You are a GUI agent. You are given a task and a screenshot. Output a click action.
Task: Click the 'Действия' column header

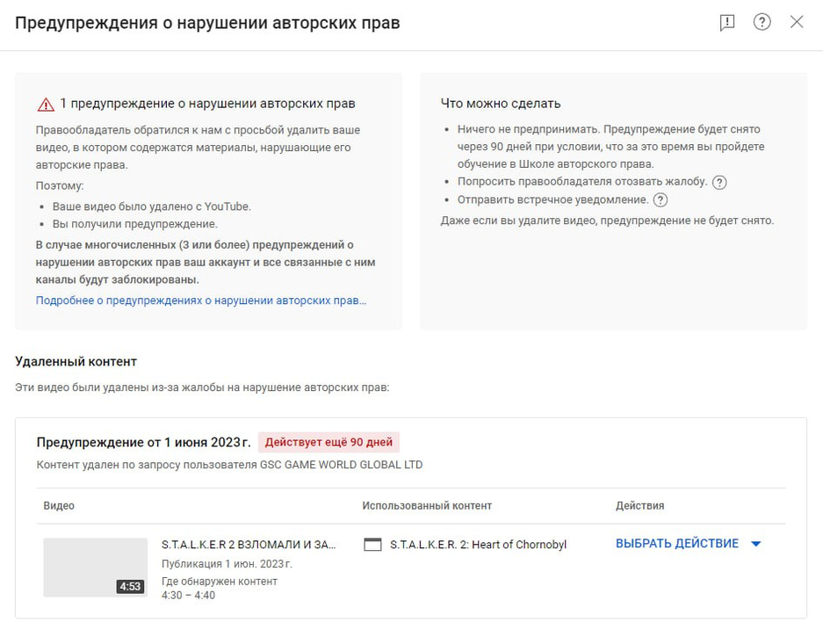tap(639, 506)
